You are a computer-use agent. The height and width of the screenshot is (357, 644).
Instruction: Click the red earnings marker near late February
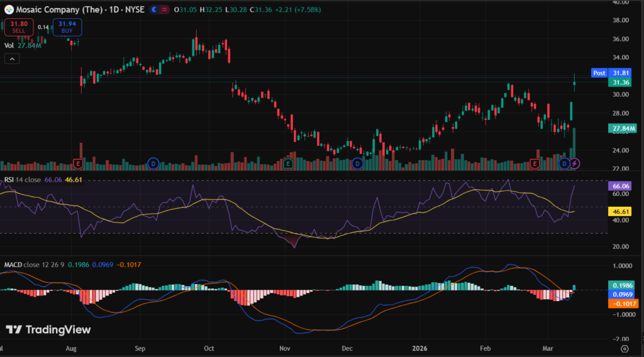(x=535, y=163)
